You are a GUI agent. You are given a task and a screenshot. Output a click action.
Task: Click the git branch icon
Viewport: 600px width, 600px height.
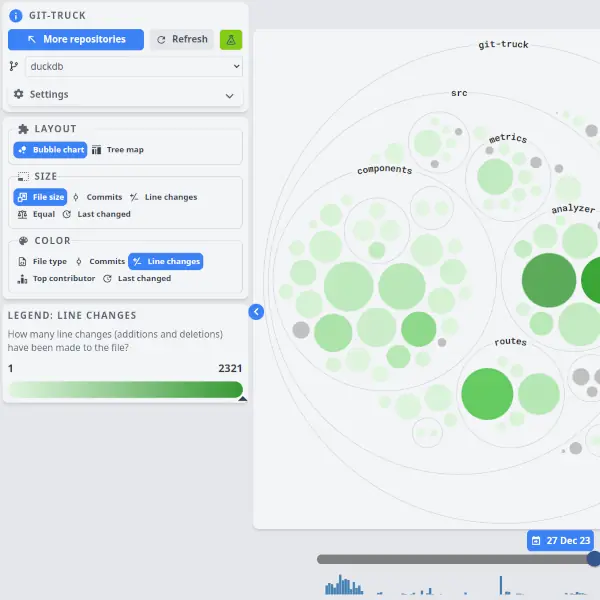14,66
